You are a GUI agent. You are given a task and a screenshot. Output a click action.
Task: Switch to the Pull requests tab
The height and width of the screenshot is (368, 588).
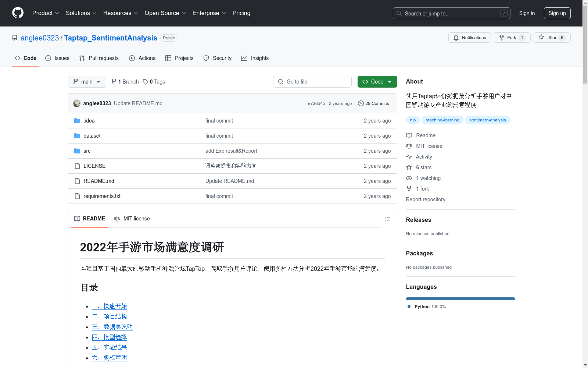pyautogui.click(x=99, y=58)
